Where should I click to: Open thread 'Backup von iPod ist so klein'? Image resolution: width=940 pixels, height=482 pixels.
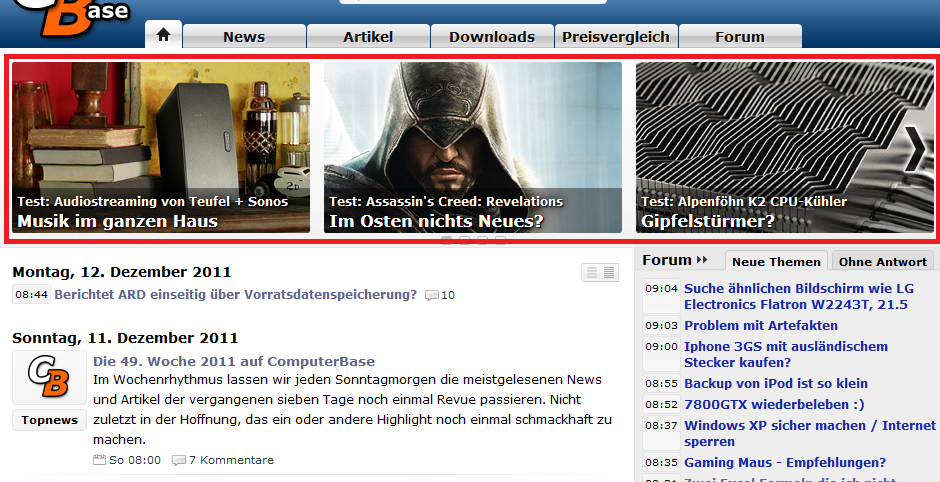(x=776, y=384)
